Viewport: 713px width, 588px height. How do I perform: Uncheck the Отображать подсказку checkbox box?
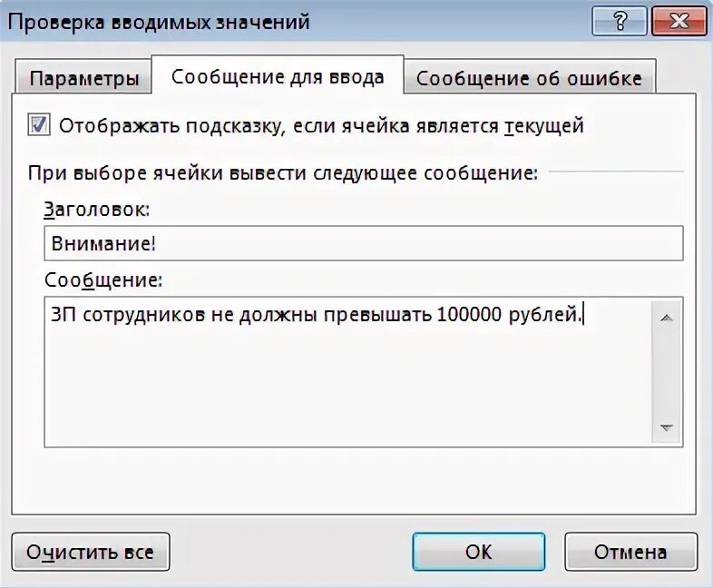coord(38,125)
